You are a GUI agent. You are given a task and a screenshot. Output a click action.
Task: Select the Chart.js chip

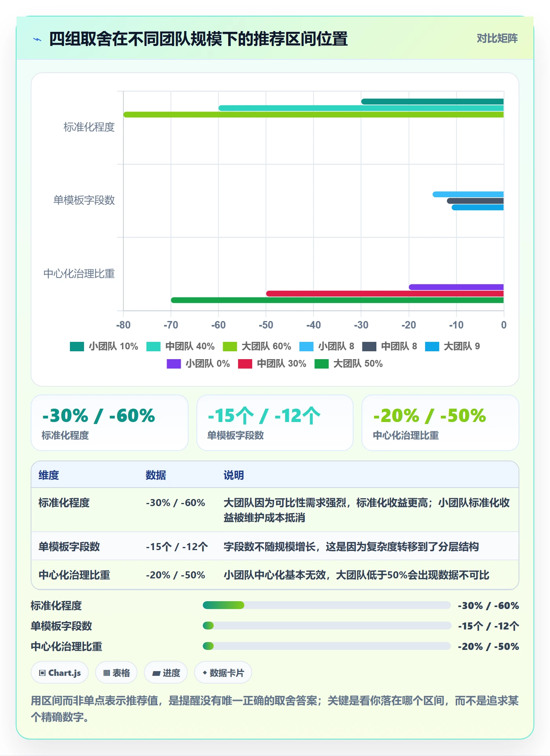coord(60,673)
